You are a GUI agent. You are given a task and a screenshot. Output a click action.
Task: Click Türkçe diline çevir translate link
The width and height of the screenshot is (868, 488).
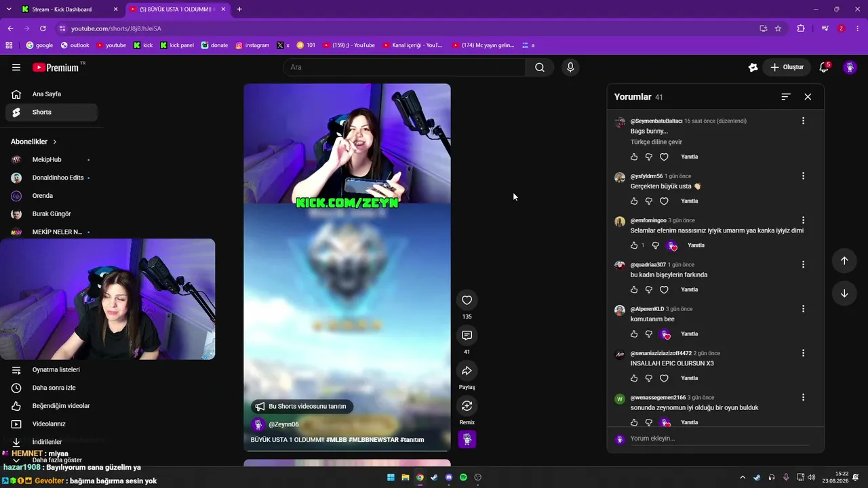click(656, 142)
